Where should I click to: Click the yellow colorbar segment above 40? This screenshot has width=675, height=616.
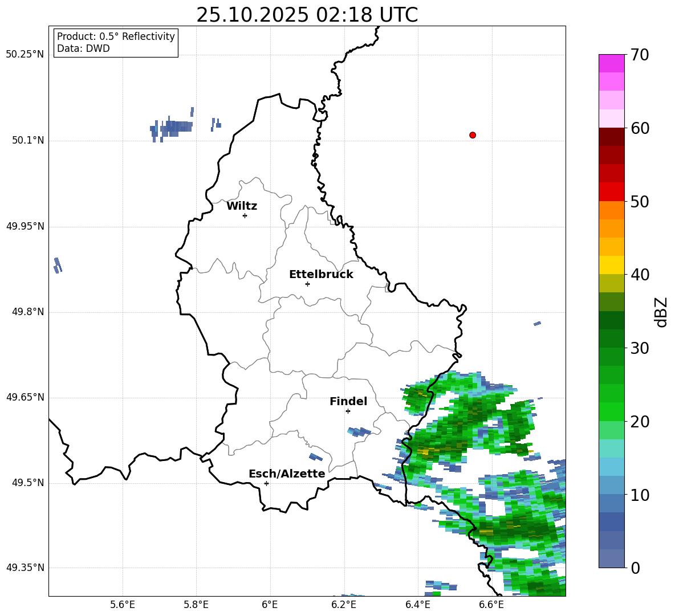611,265
